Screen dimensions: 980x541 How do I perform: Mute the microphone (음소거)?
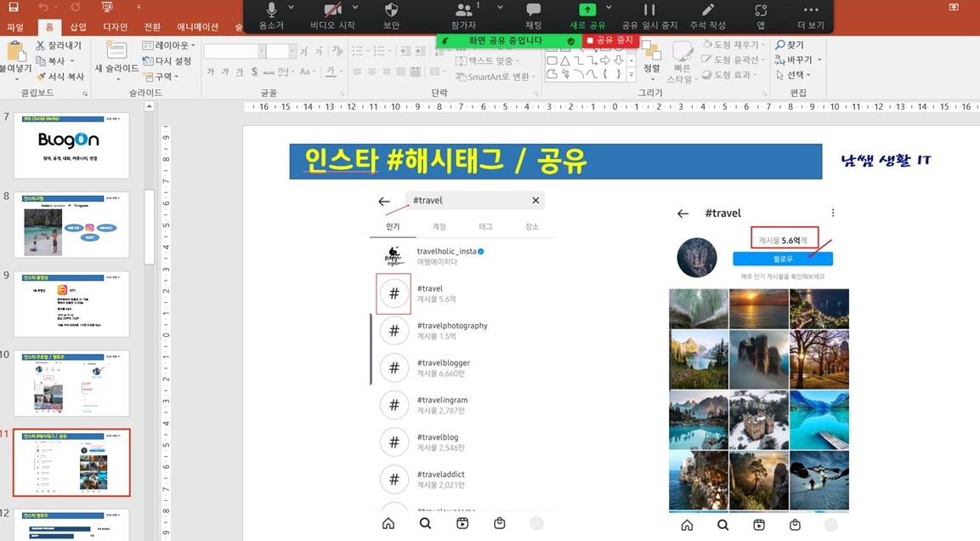[270, 15]
